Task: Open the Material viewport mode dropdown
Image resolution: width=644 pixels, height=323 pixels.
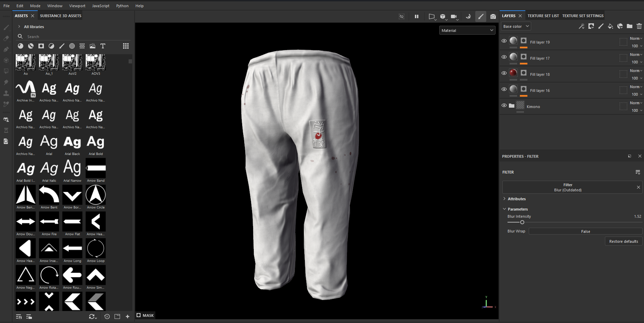Action: (467, 31)
